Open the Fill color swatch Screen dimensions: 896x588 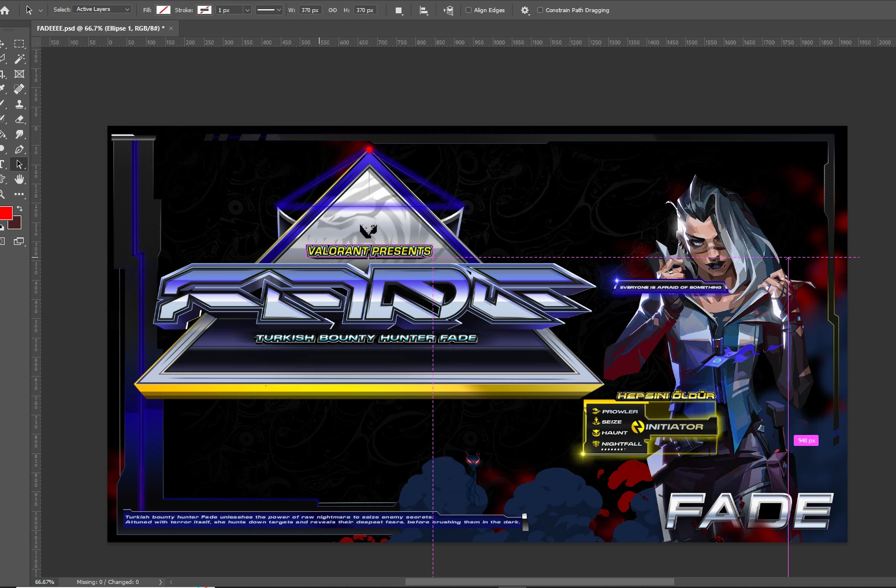[163, 10]
